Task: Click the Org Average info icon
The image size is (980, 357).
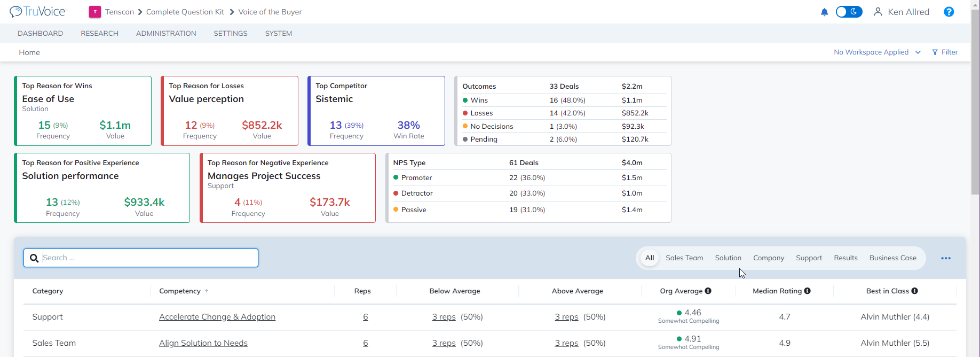Action: pos(708,291)
